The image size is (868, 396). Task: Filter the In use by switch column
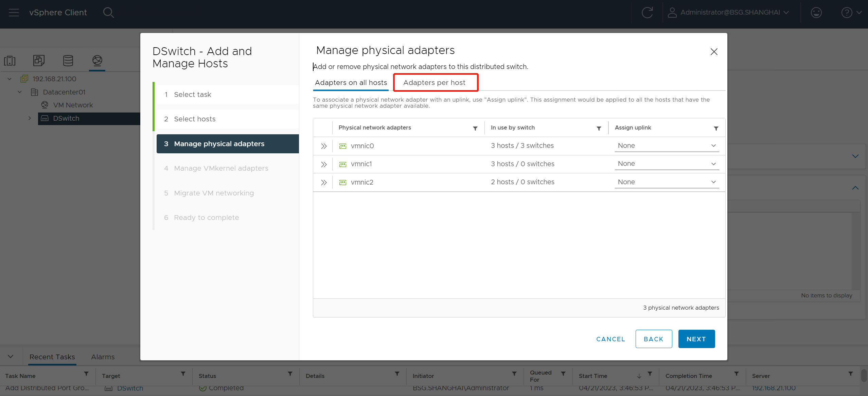click(599, 128)
